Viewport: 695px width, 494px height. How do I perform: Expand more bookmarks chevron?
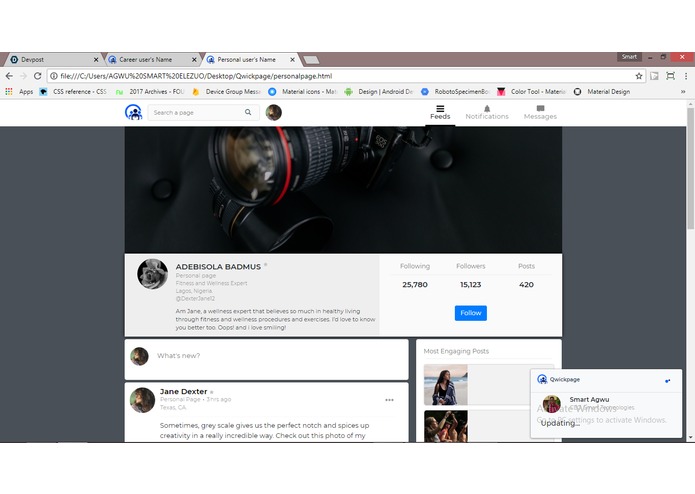point(683,92)
